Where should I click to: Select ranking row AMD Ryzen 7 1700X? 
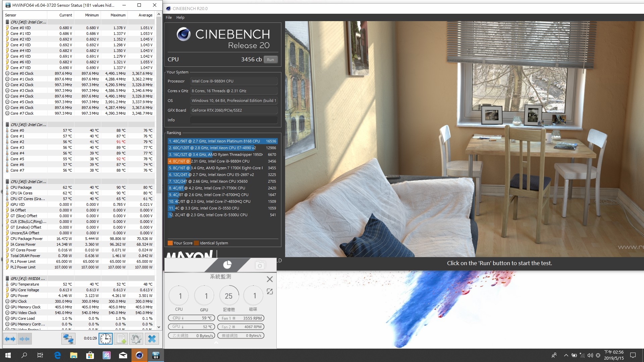(223, 168)
